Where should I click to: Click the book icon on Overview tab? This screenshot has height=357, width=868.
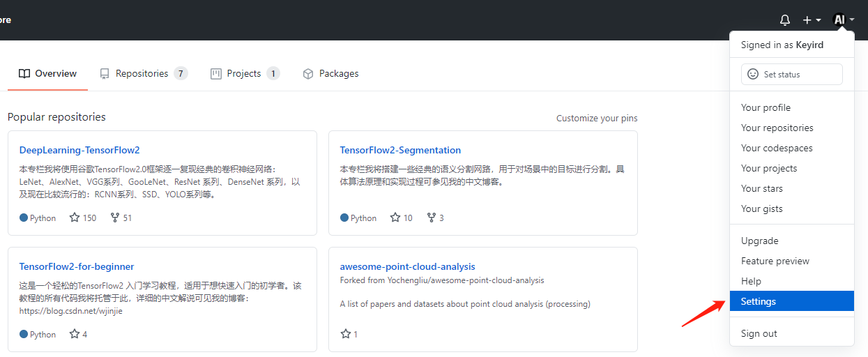pyautogui.click(x=24, y=73)
